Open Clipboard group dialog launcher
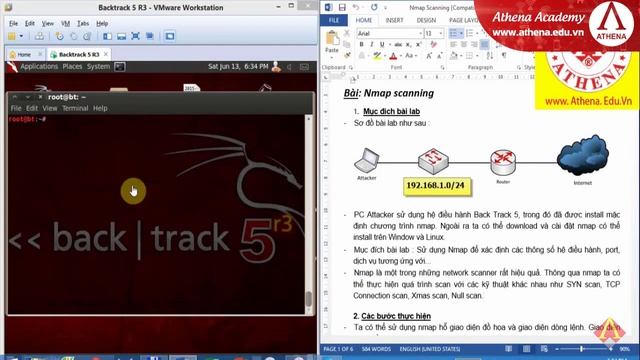Screen dimensions: 640x360 tap(351, 67)
